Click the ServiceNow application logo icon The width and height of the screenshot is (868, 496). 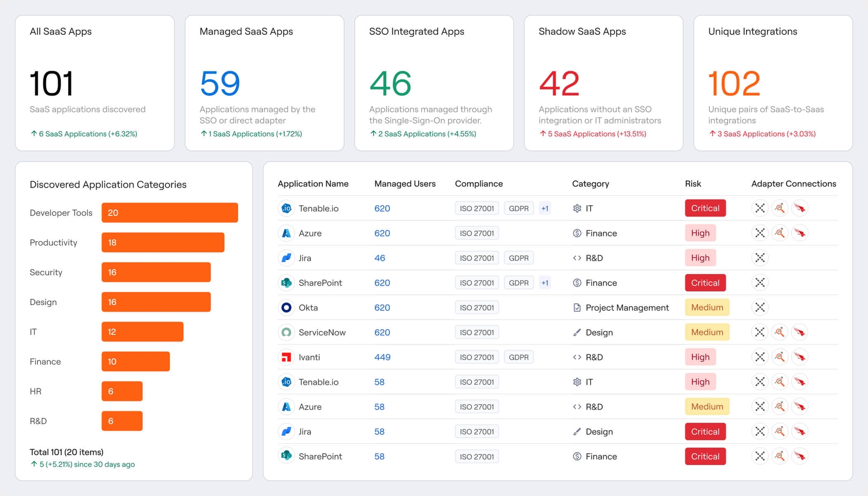click(x=286, y=332)
